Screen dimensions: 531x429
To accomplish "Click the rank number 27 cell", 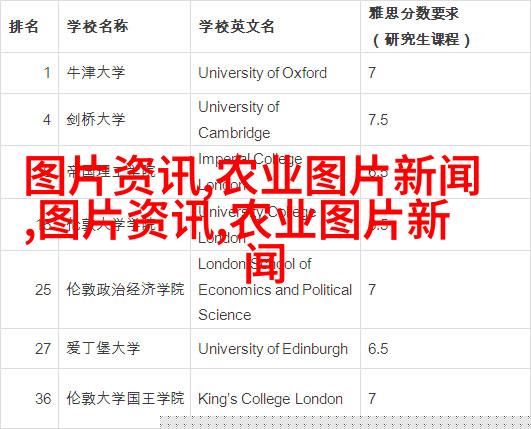I will pyautogui.click(x=43, y=349).
